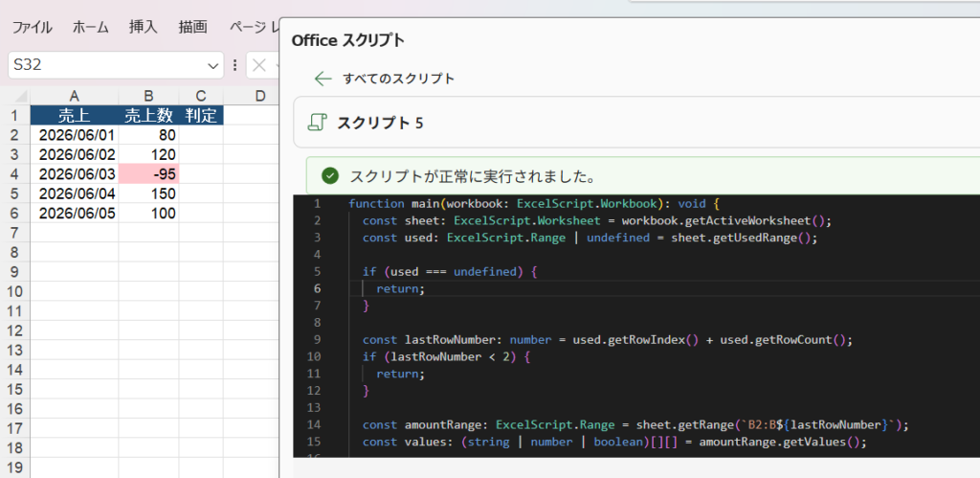
Task: Select the pink cell with -95
Action: click(148, 174)
